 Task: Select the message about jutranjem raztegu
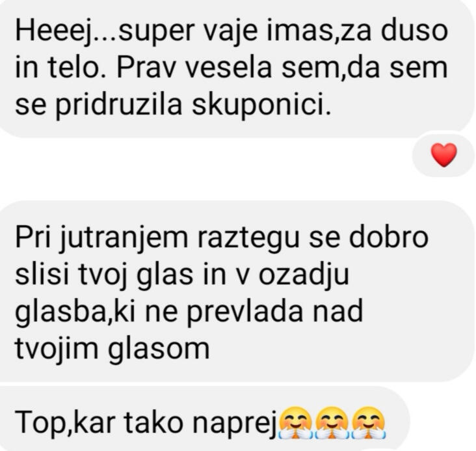click(x=233, y=291)
